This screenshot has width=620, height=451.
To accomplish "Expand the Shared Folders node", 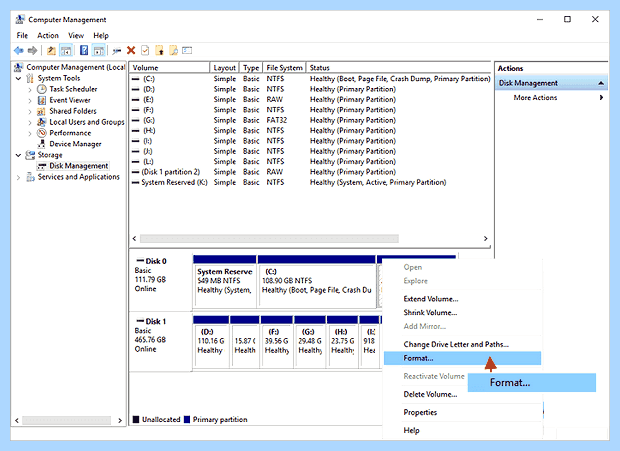I will pyautogui.click(x=30, y=111).
